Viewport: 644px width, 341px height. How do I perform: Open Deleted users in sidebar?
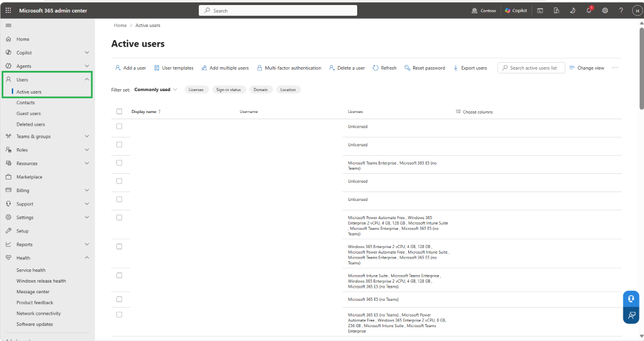31,124
